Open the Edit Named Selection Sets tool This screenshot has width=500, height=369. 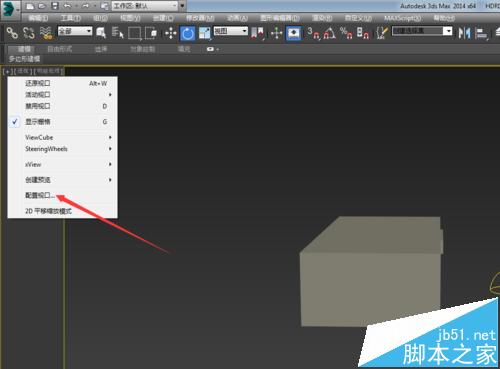[x=382, y=33]
